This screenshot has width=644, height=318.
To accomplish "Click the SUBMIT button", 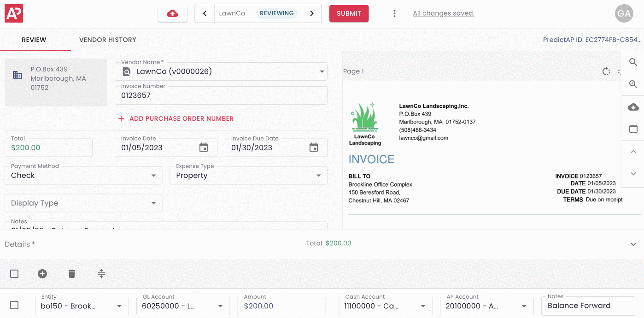I will (349, 13).
